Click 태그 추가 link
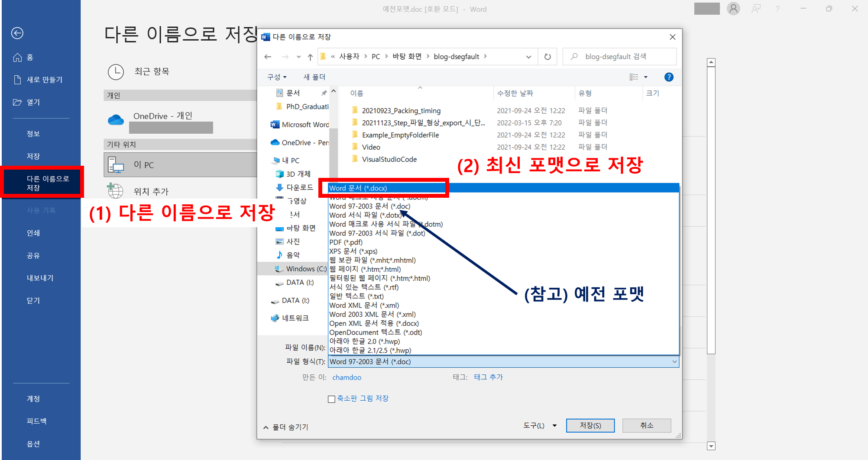This screenshot has height=460, width=868. [488, 377]
